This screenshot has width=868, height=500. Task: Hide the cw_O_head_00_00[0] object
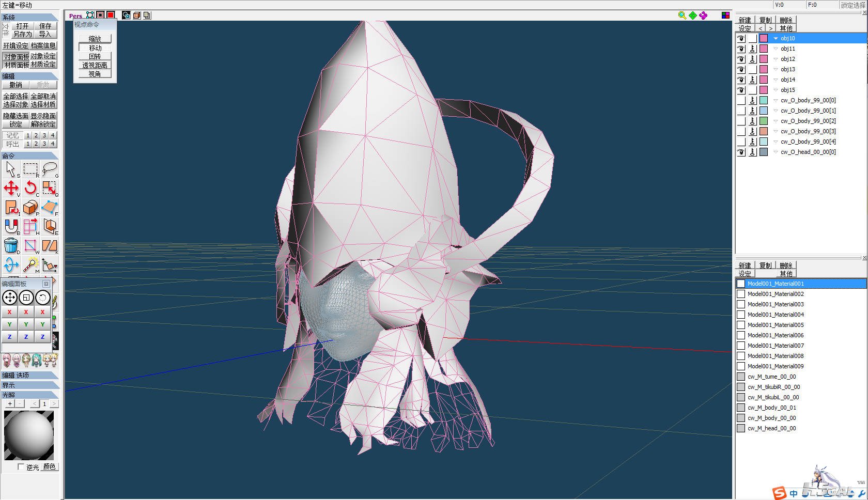coord(741,152)
